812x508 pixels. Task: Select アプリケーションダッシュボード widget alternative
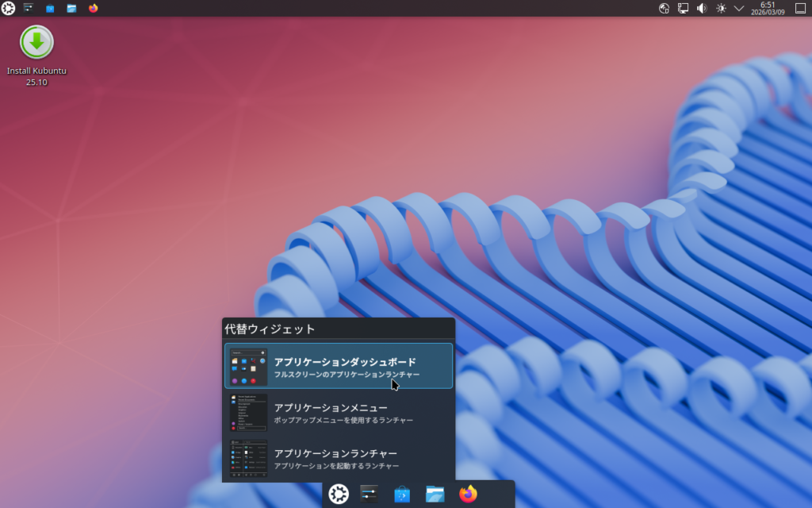click(x=339, y=366)
